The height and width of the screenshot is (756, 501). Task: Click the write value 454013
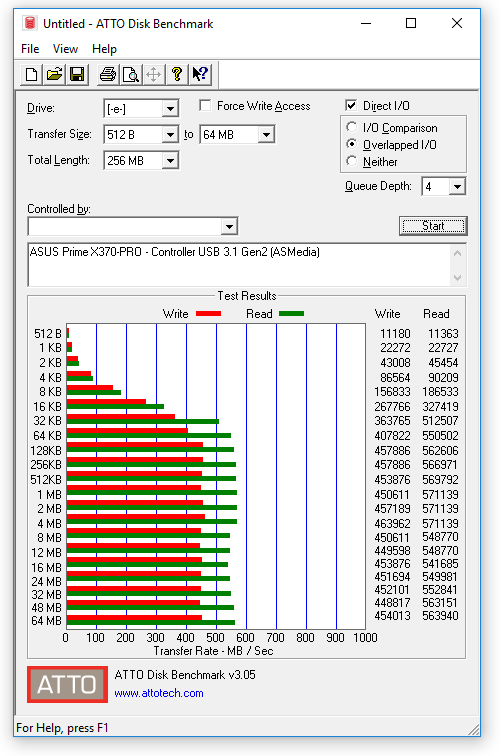[x=393, y=615]
